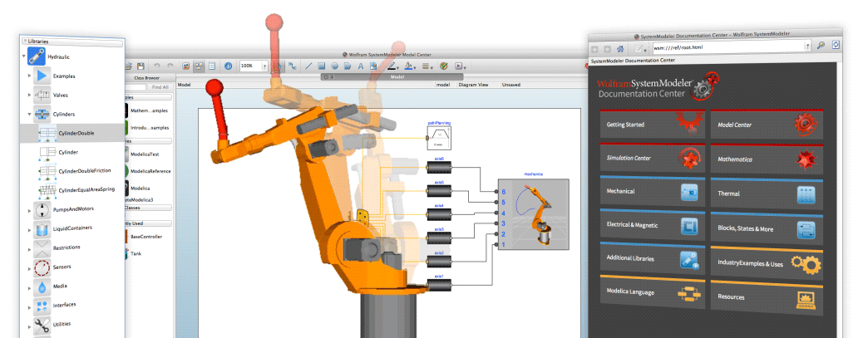The height and width of the screenshot is (338, 868).
Task: Expand the PumpsAndMotors tree node
Action: (29, 209)
